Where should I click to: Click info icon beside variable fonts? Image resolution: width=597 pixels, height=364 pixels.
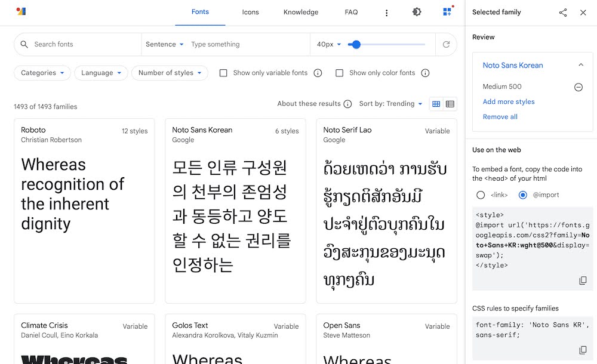pyautogui.click(x=318, y=73)
